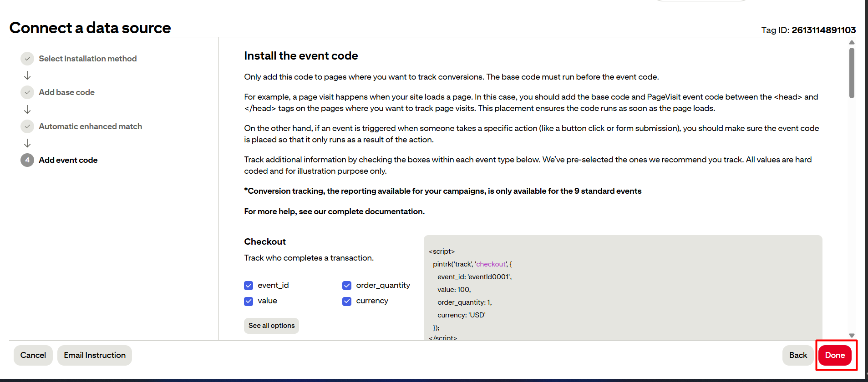868x382 pixels.
Task: Open the Add base code step
Action: [x=66, y=92]
